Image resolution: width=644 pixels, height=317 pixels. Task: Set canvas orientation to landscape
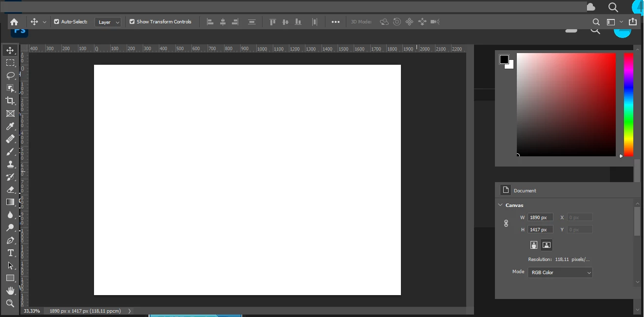[x=547, y=245]
